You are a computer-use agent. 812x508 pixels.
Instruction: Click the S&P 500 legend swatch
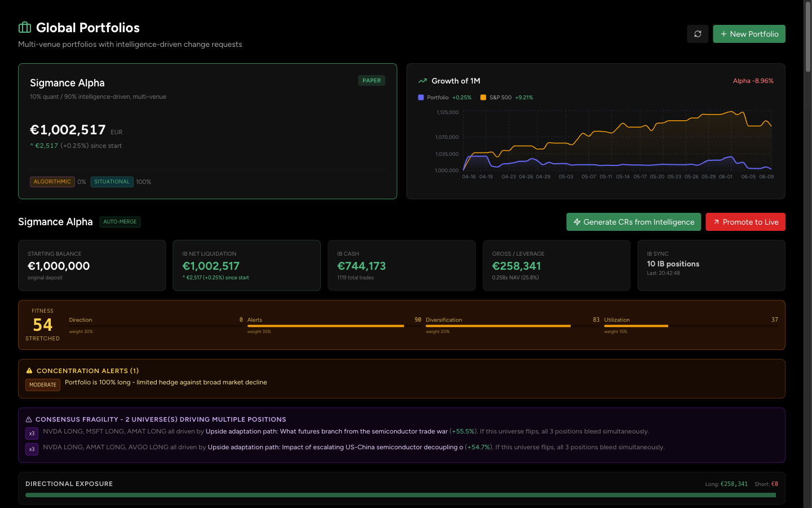pyautogui.click(x=483, y=98)
